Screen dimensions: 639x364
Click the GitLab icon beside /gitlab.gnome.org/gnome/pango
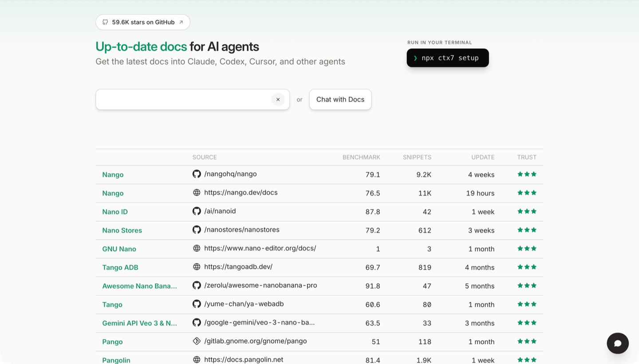(197, 341)
